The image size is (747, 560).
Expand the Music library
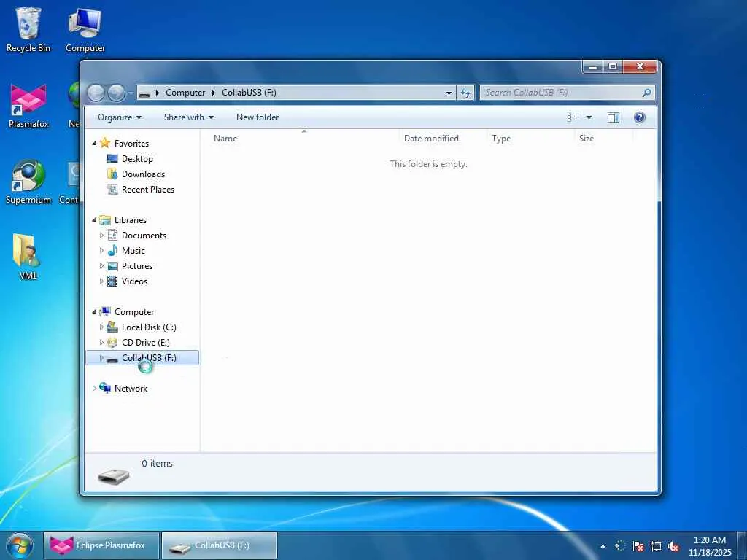click(101, 251)
